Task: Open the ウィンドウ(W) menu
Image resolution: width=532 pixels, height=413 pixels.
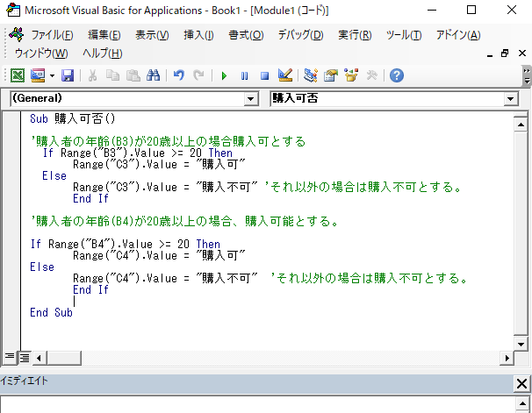Action: 41,53
